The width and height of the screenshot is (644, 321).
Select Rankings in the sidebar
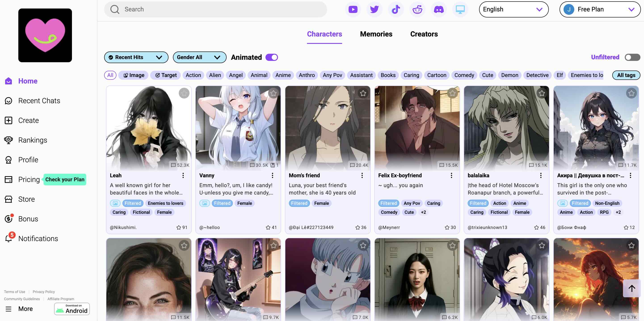point(33,140)
